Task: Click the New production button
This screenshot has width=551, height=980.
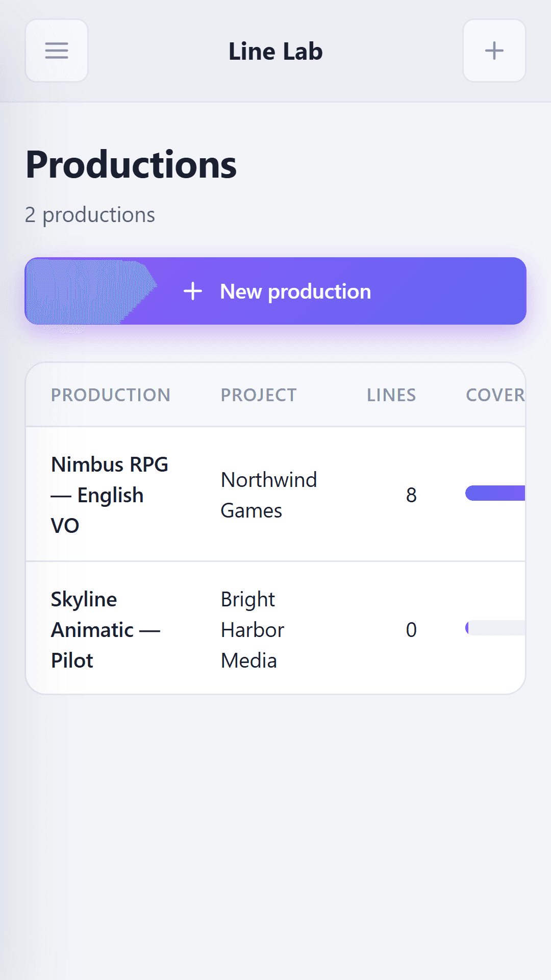Action: [275, 291]
